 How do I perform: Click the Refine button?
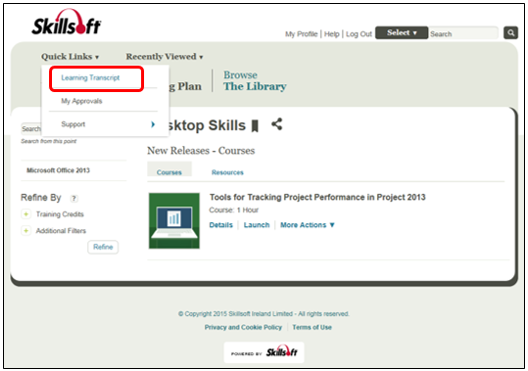click(103, 247)
